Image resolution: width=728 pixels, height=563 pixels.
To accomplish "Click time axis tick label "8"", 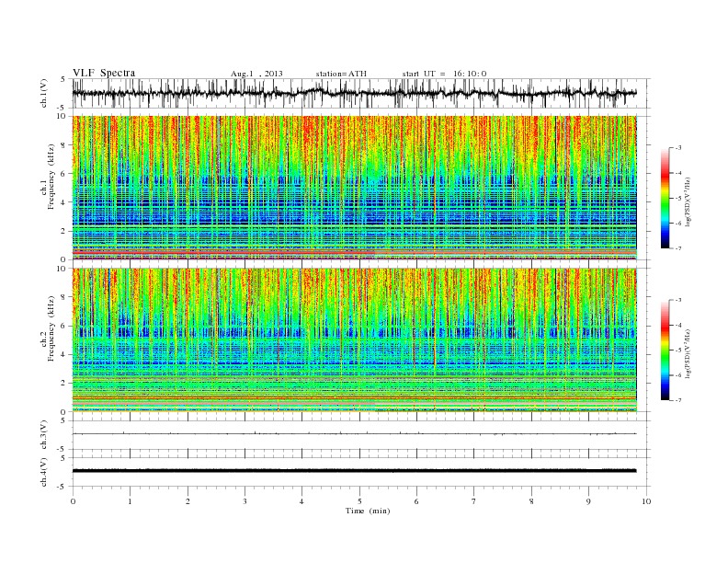I will coord(531,501).
